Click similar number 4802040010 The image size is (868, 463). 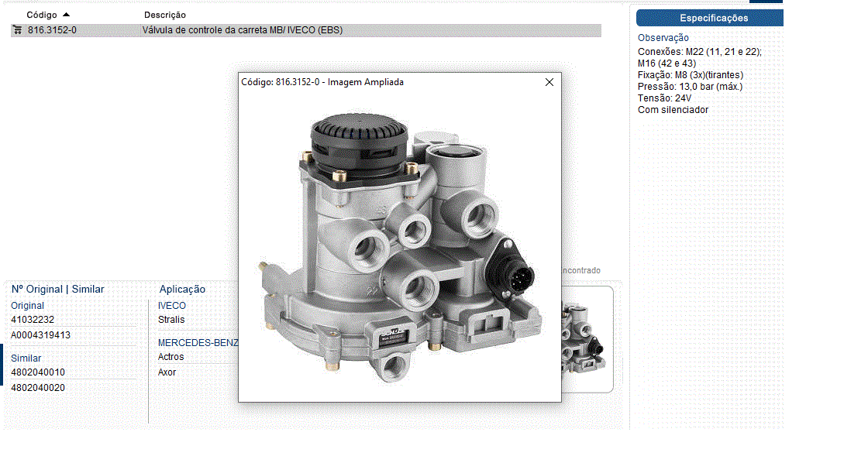coord(38,372)
